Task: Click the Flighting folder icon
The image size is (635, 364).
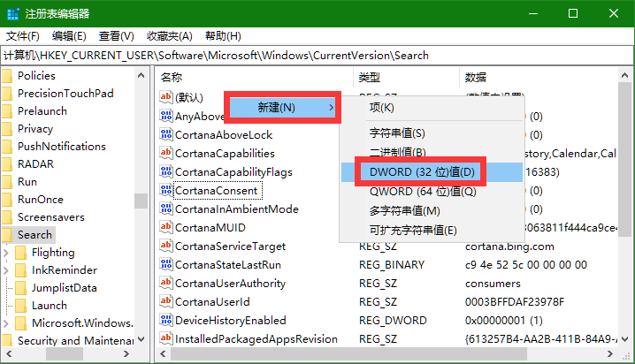Action: [20, 253]
